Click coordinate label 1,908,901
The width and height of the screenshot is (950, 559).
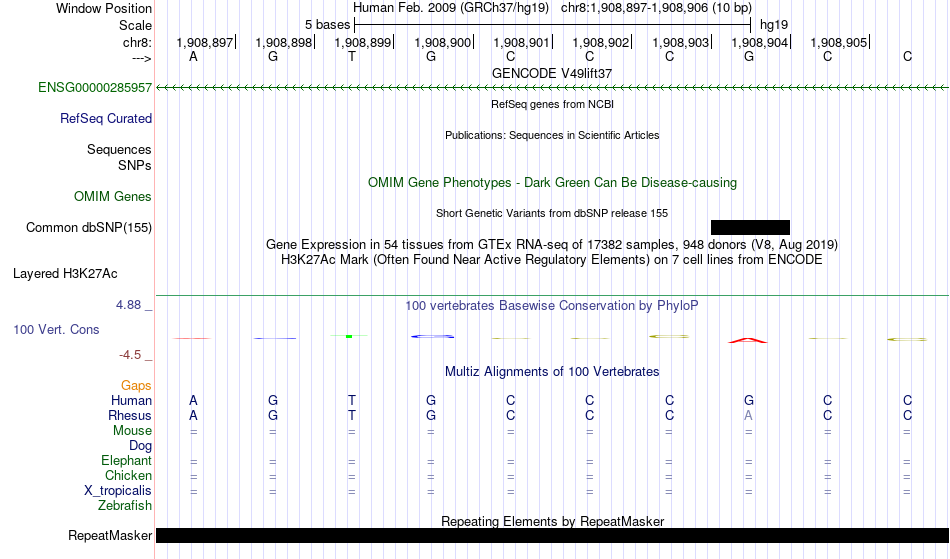click(521, 42)
